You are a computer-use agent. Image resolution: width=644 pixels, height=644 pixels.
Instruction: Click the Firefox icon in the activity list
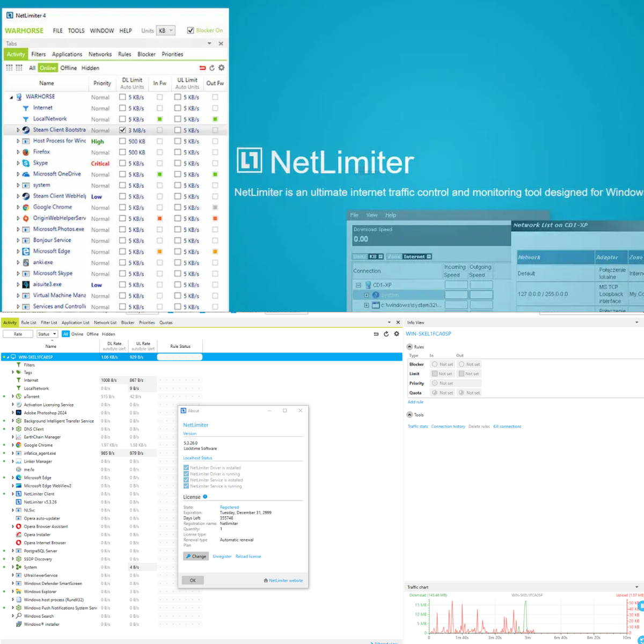coord(26,152)
